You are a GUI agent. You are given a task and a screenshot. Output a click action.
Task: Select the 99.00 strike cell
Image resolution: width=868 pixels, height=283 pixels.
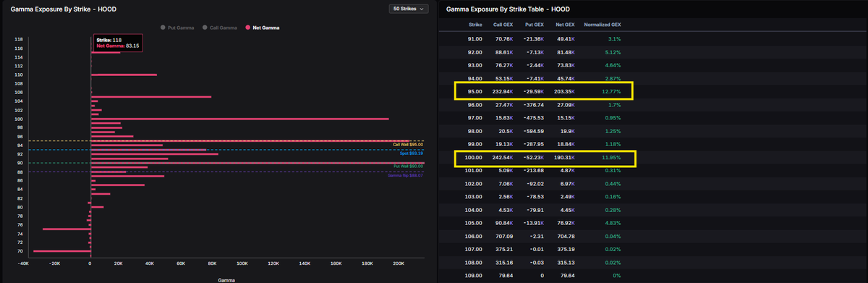coord(475,143)
